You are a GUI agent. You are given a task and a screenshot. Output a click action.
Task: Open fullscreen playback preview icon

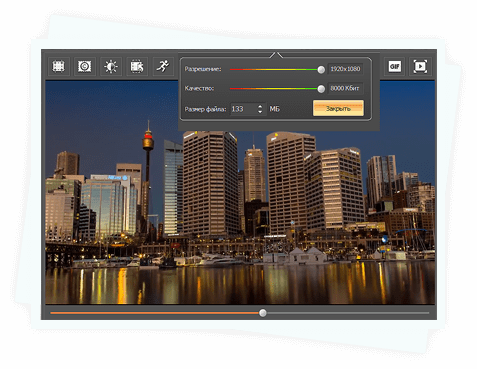point(420,66)
